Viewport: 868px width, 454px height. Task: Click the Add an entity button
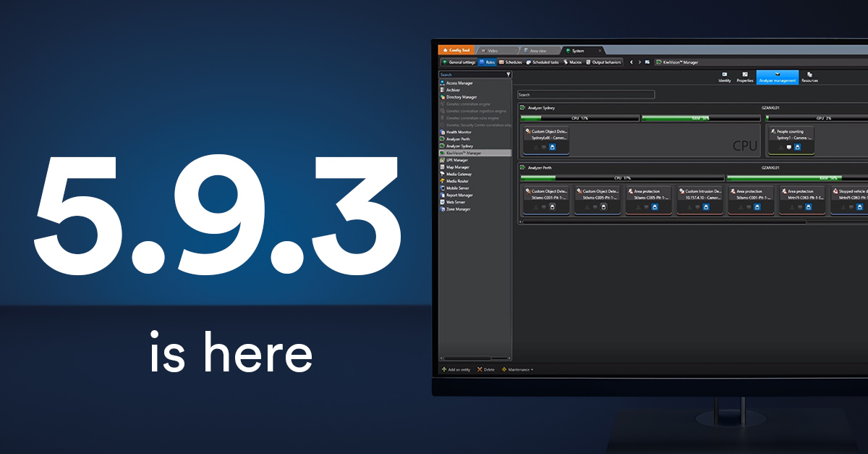click(x=457, y=369)
